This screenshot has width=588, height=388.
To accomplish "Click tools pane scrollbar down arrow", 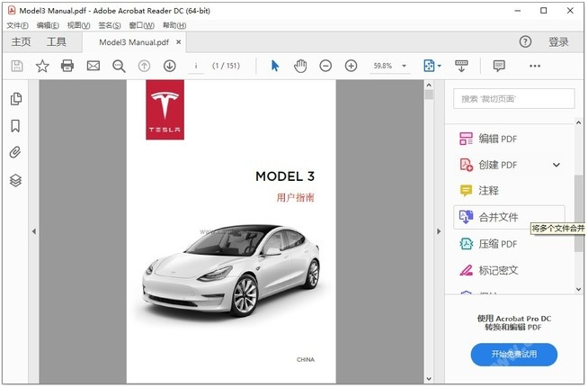I will [579, 289].
